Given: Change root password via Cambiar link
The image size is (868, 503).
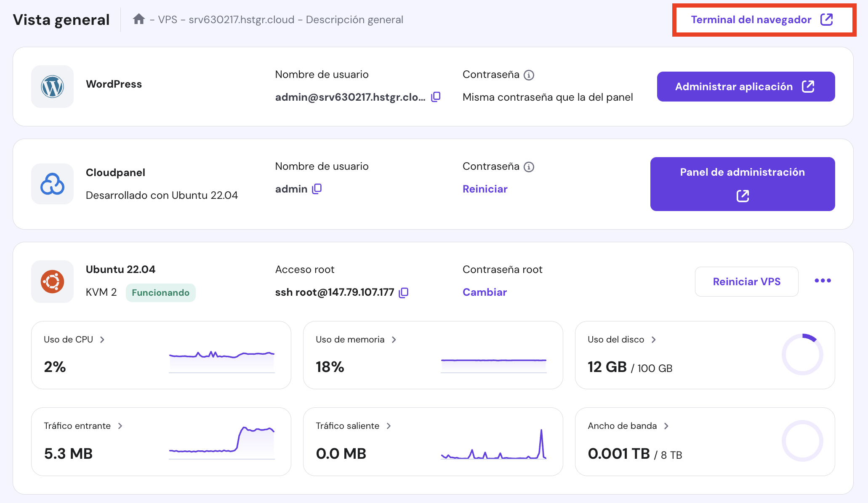Looking at the screenshot, I should 485,292.
